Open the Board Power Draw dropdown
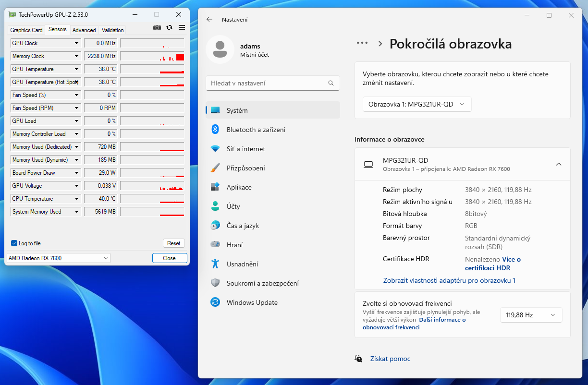 click(76, 173)
